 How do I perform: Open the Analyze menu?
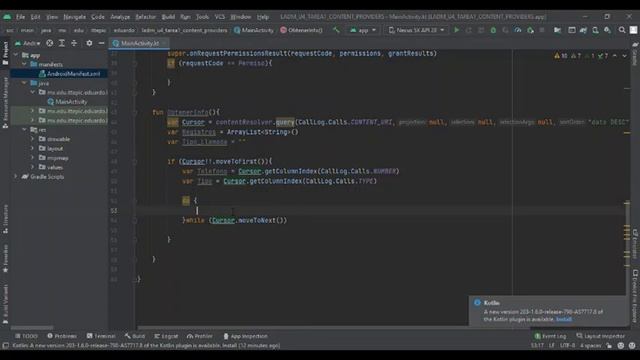pyautogui.click(x=120, y=17)
